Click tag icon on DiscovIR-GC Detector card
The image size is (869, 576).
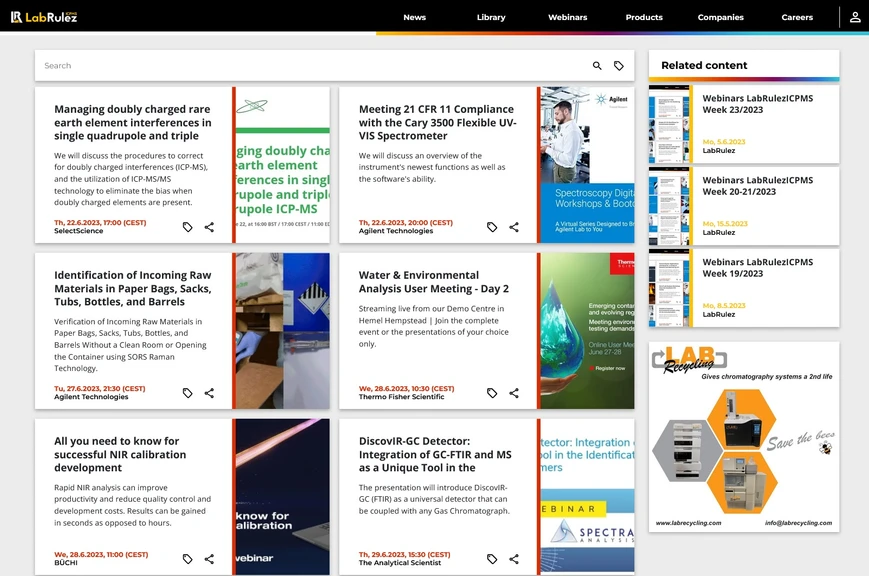492,559
